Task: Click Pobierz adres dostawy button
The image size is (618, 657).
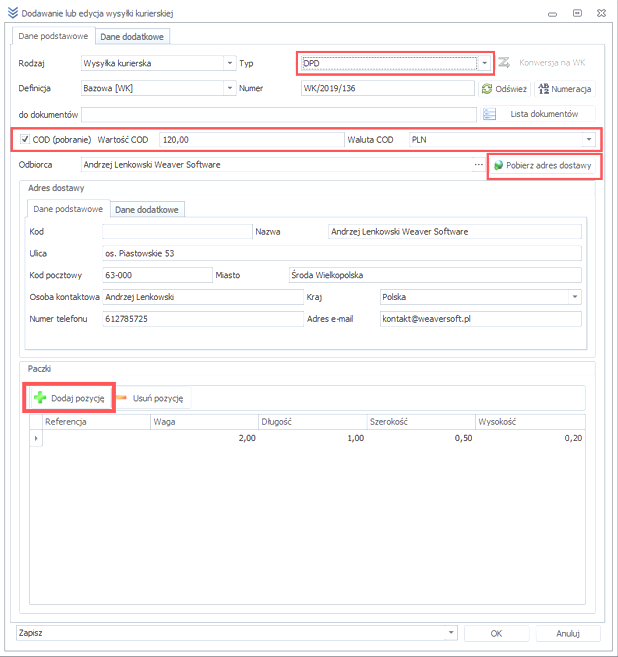Action: click(x=543, y=165)
